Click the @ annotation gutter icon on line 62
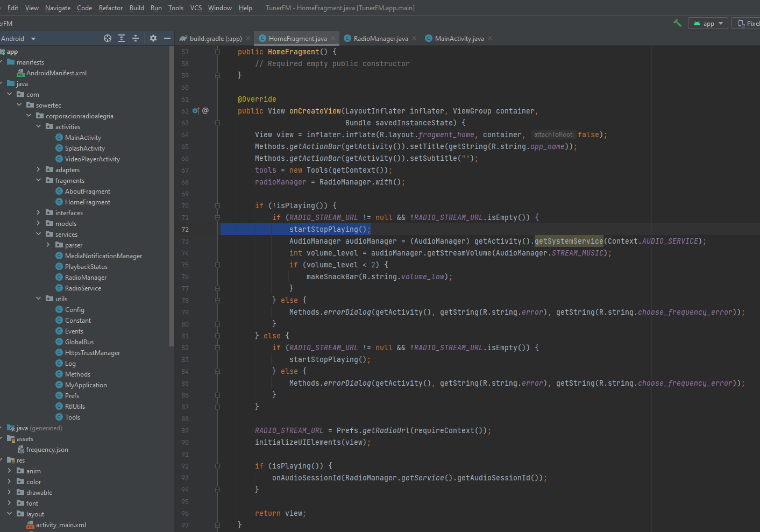 tap(205, 111)
